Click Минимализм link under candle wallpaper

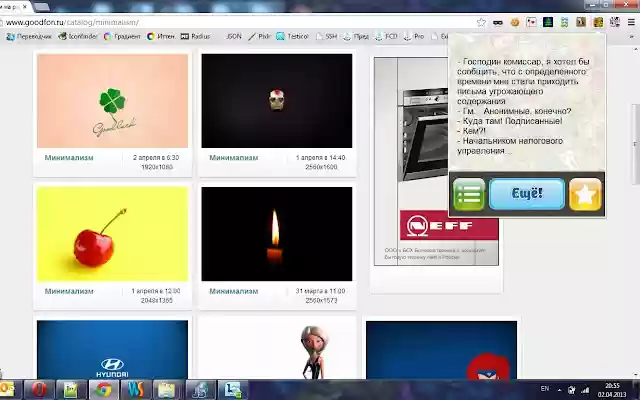tap(233, 291)
